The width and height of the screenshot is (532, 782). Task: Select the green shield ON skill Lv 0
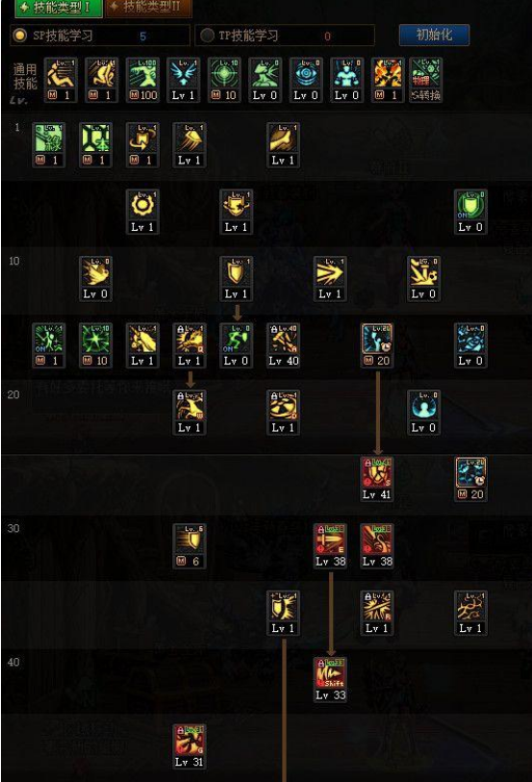470,212
